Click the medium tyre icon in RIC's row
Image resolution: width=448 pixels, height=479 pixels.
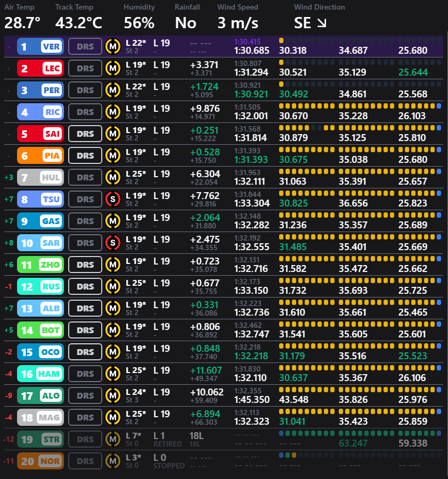(x=113, y=112)
